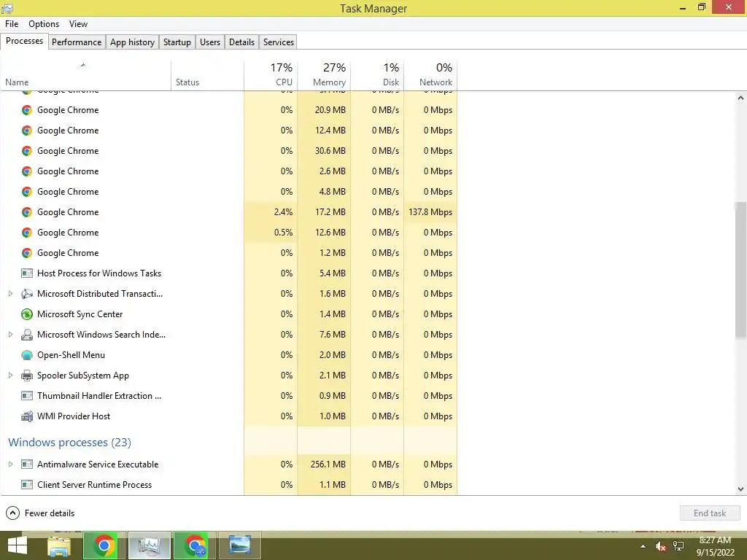The width and height of the screenshot is (747, 560).
Task: Expand Antimalware Service Executable process
Action: click(x=10, y=464)
